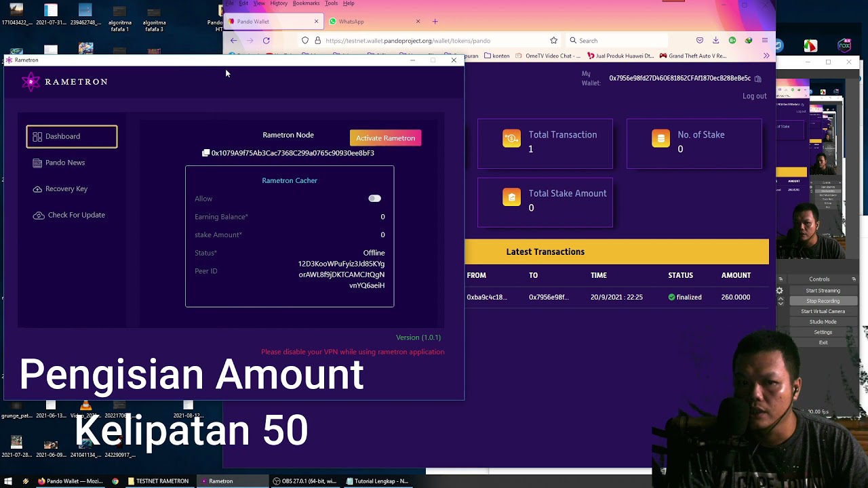This screenshot has height=488, width=868.
Task: Open the konten bookmarks folder
Action: 496,56
